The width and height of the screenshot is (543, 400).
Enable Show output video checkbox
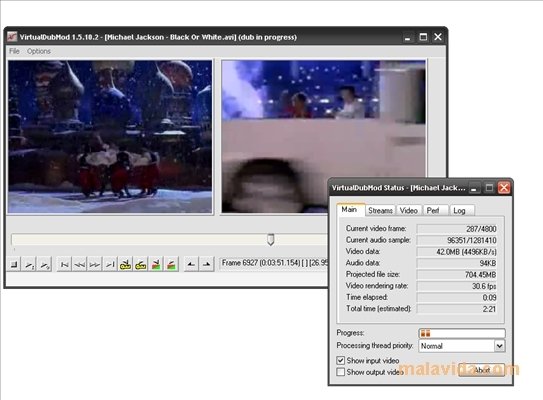point(341,372)
